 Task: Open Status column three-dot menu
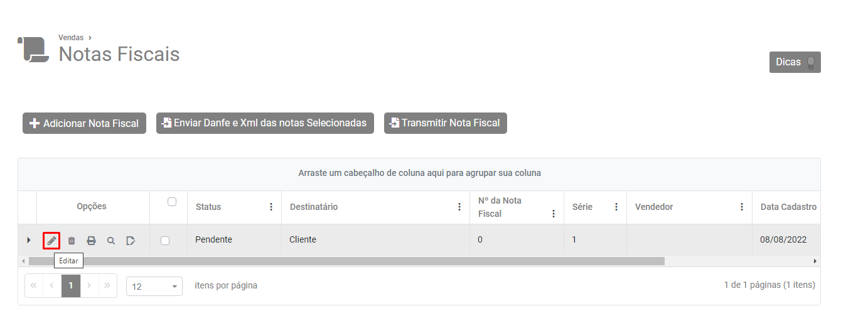[271, 207]
